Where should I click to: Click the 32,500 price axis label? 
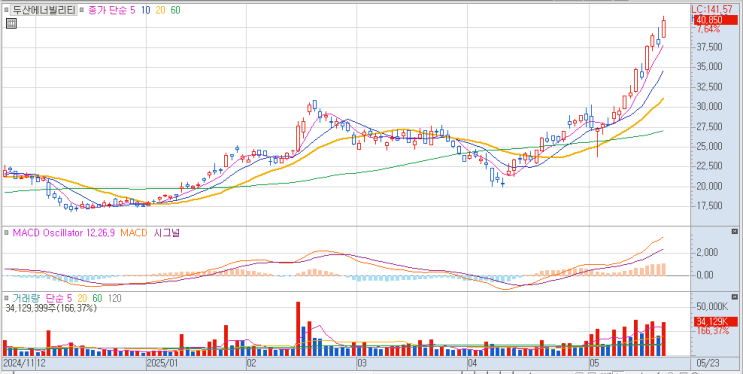709,87
